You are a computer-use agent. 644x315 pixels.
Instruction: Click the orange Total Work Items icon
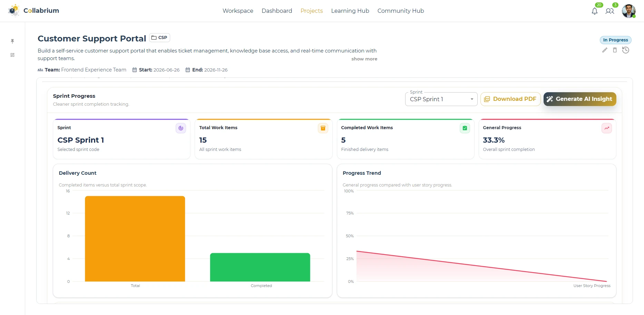[x=323, y=128]
